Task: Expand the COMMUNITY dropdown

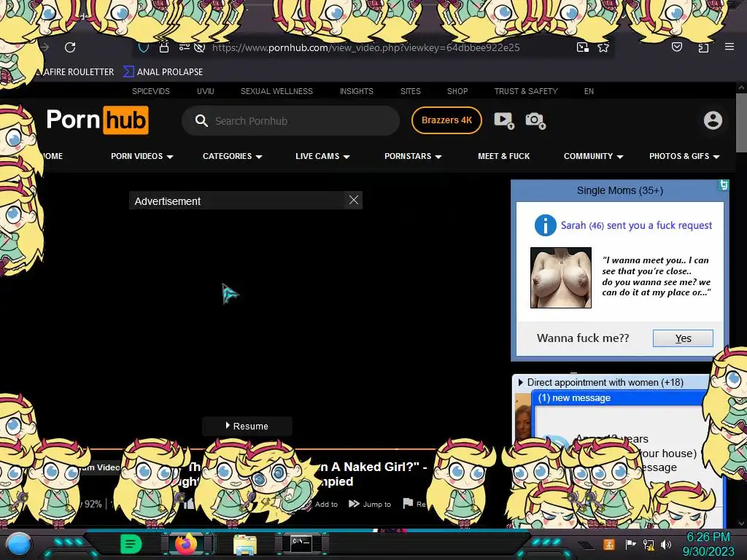Action: [x=594, y=156]
